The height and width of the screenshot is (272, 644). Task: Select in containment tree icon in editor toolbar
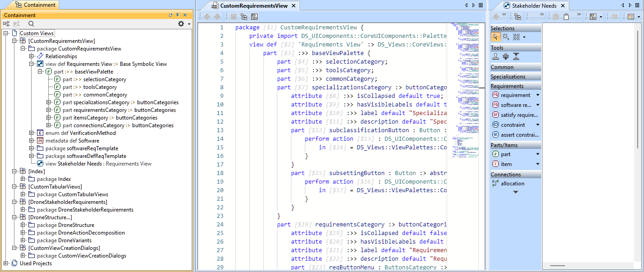point(244,17)
